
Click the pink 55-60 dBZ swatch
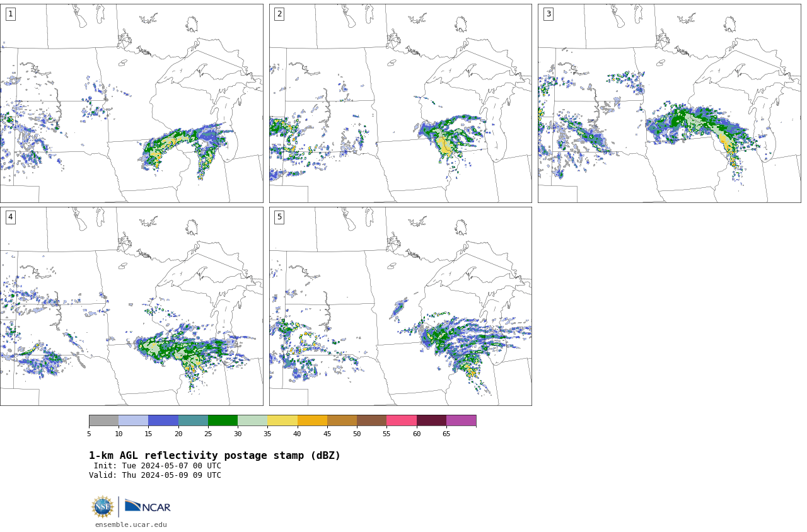click(x=402, y=420)
